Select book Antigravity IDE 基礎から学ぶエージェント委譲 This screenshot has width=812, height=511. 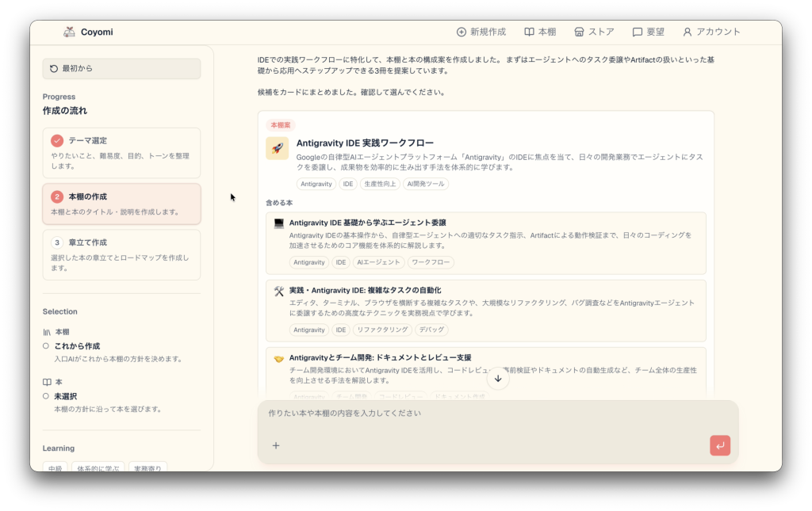point(486,243)
